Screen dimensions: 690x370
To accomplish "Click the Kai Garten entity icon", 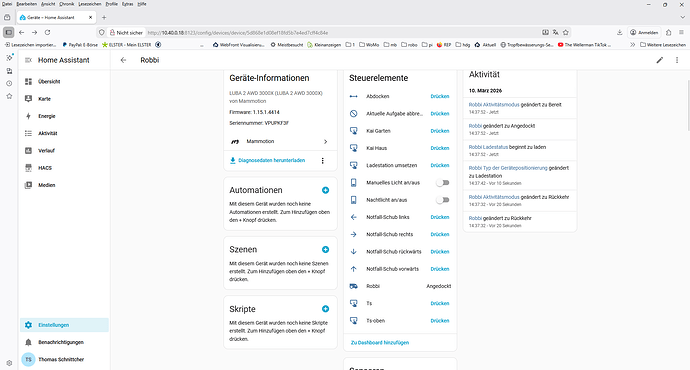I will (x=353, y=131).
